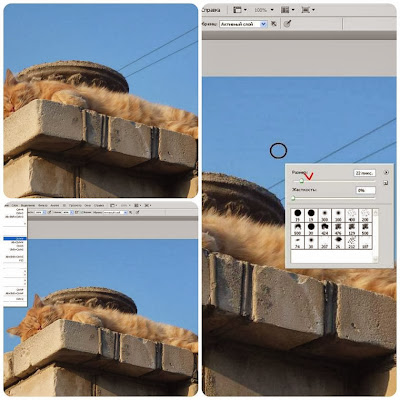Open the brush picker flyout menu arrow

(386, 172)
